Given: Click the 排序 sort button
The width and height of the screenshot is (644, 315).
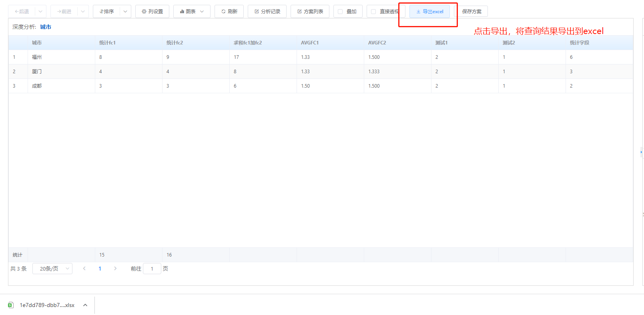Looking at the screenshot, I should (x=106, y=12).
